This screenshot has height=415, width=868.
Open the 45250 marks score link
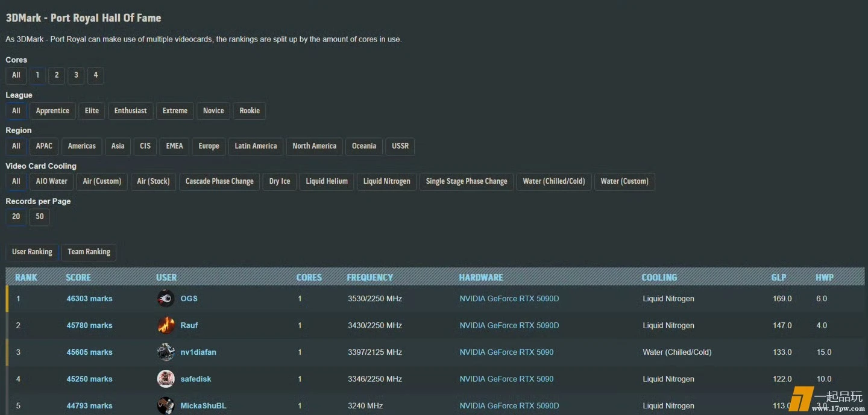(89, 379)
